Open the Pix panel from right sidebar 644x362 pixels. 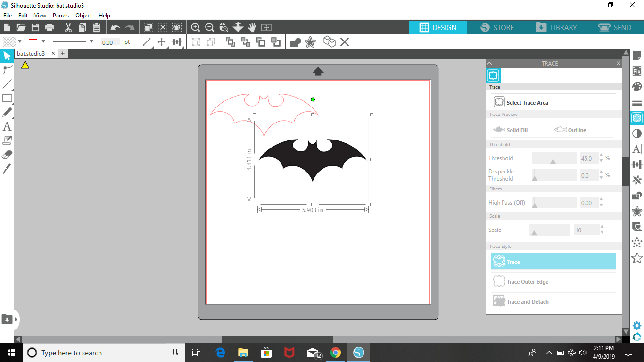point(637,72)
